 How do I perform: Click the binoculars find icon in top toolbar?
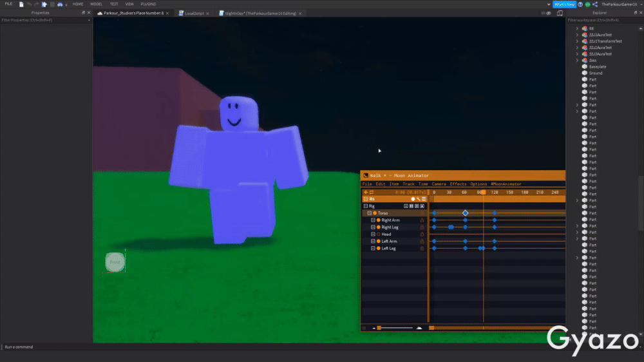(x=60, y=4)
